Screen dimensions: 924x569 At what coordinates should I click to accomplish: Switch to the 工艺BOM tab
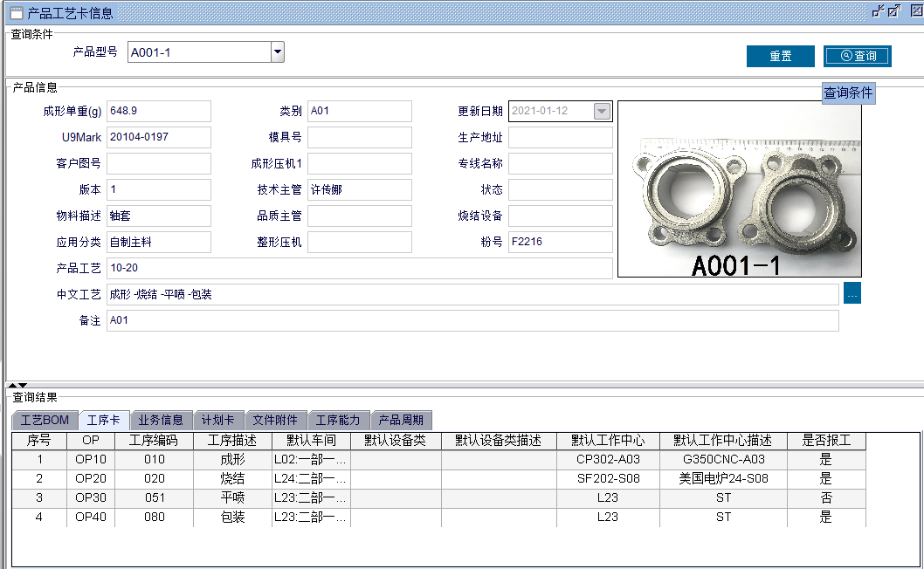coord(45,421)
